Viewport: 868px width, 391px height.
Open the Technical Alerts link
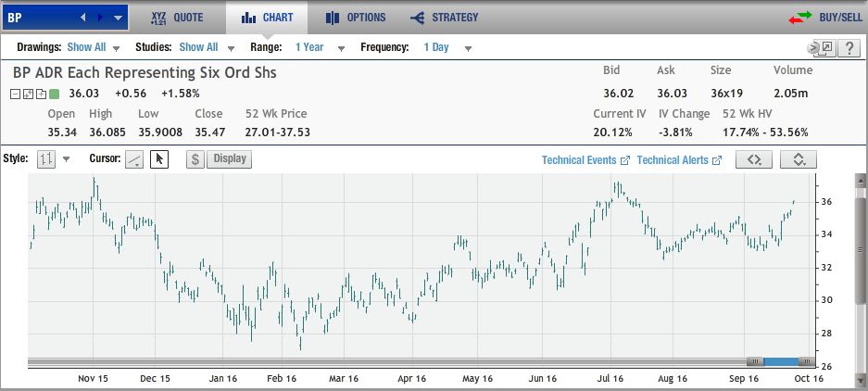pyautogui.click(x=679, y=160)
